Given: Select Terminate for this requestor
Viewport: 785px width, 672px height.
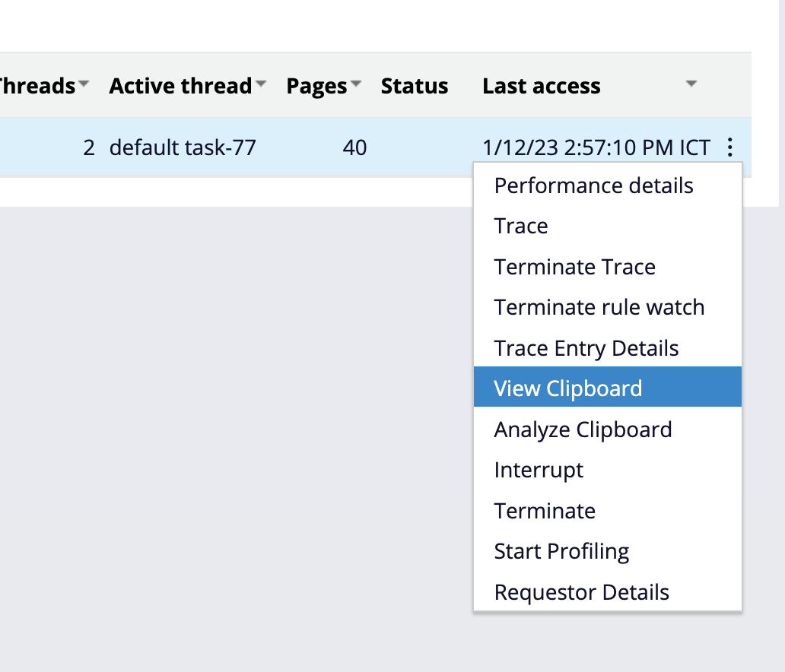Looking at the screenshot, I should pyautogui.click(x=545, y=510).
